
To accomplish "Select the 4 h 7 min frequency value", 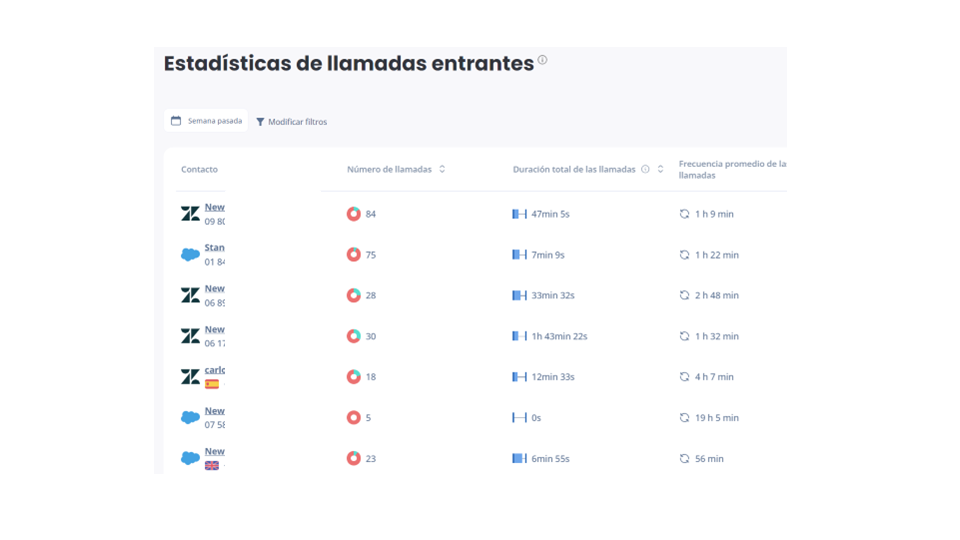I will [x=714, y=377].
